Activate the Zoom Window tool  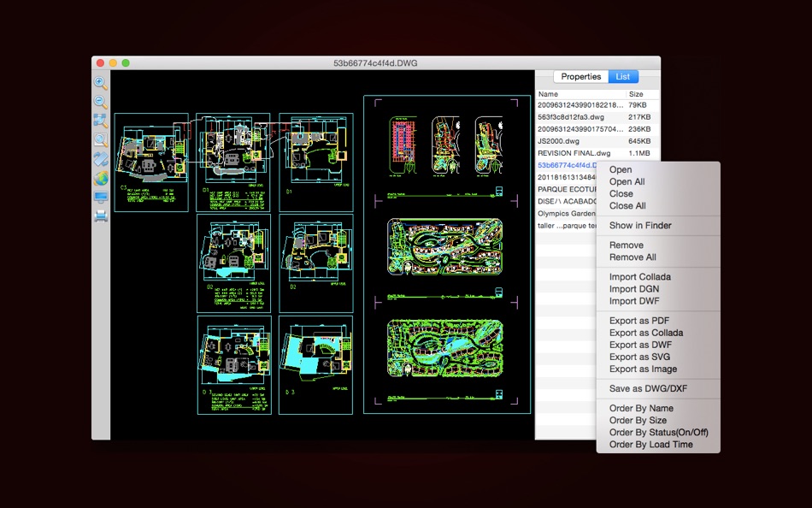(101, 139)
